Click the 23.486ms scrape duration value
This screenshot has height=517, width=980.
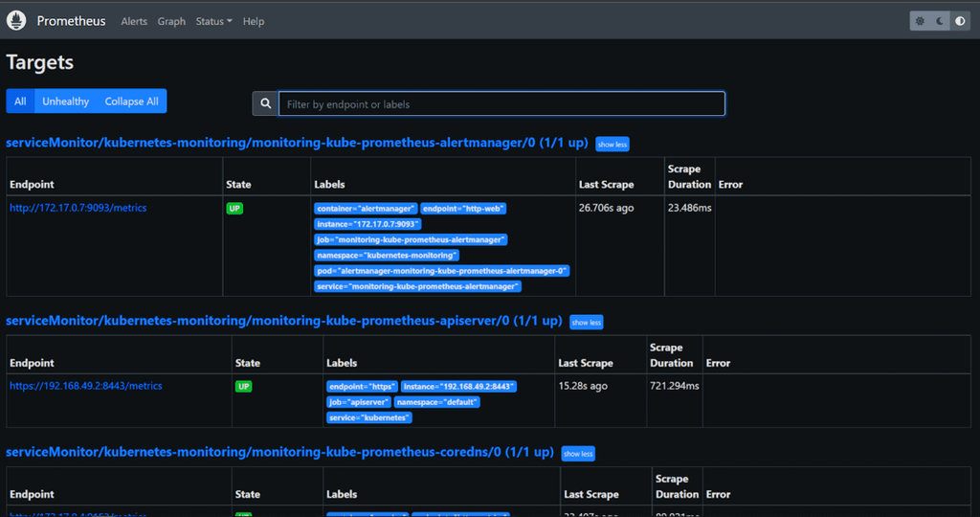[689, 208]
